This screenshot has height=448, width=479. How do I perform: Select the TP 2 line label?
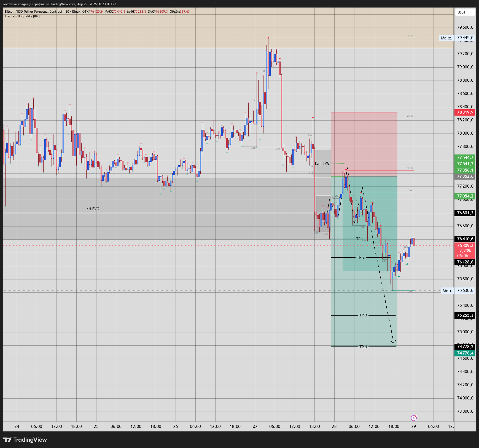coord(360,257)
